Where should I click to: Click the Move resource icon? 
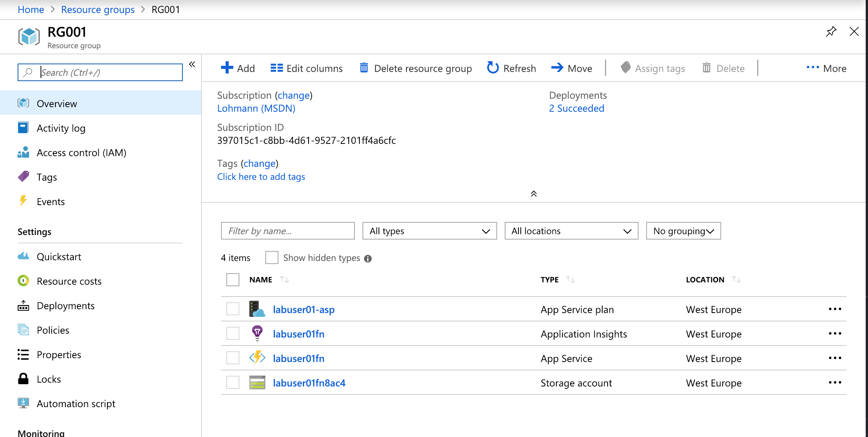(x=558, y=67)
